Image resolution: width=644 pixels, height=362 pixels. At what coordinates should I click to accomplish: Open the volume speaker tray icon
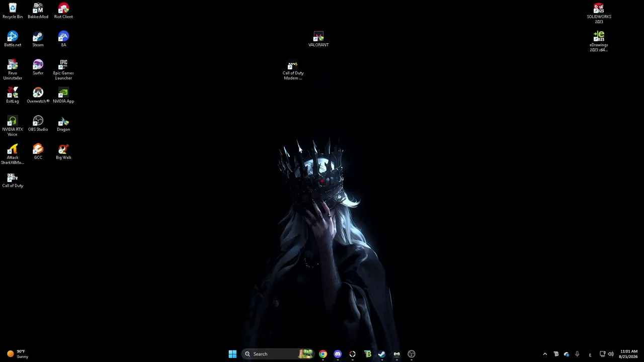tap(611, 354)
